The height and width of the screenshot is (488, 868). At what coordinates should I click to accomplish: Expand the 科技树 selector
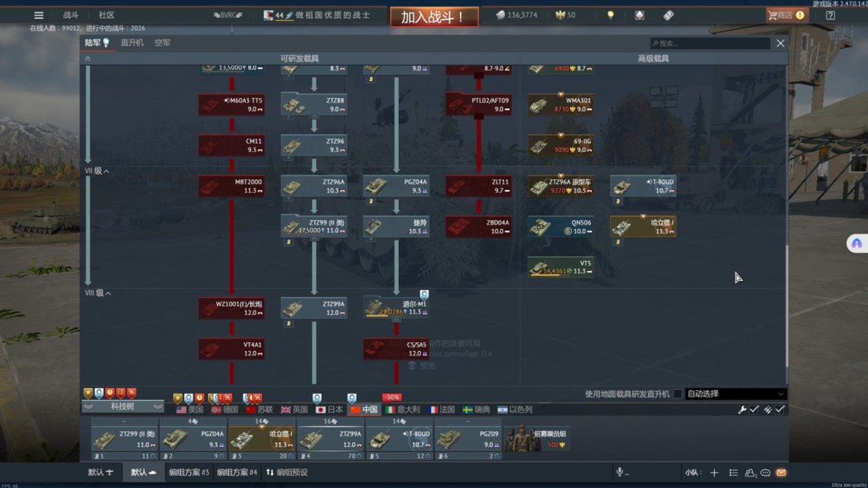click(123, 406)
